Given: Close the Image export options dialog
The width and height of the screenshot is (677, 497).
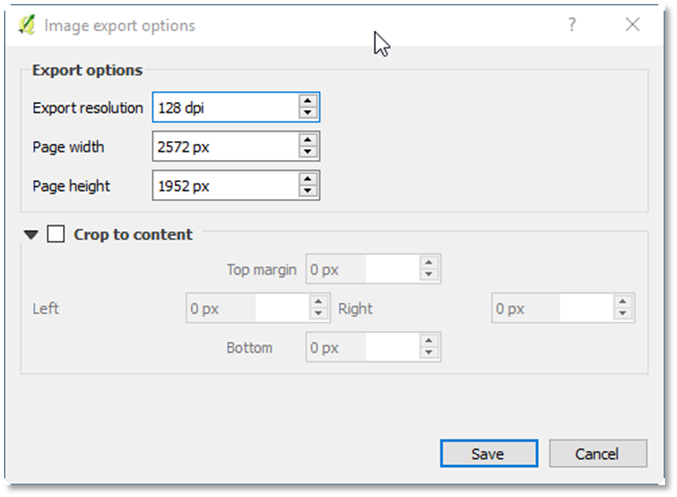Looking at the screenshot, I should click(632, 25).
